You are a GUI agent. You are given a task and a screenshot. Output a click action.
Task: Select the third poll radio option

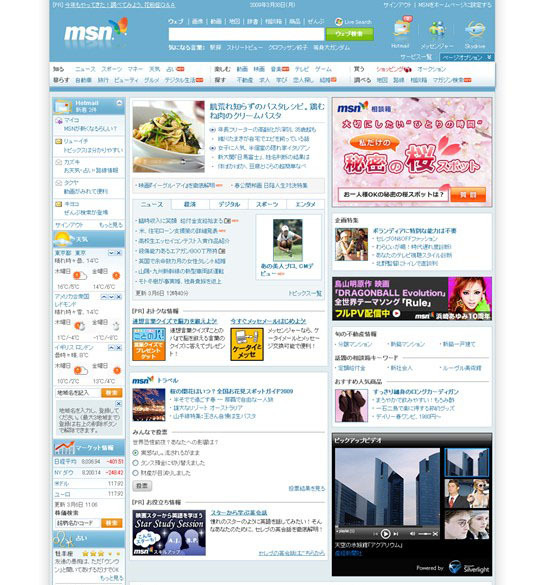[x=136, y=473]
